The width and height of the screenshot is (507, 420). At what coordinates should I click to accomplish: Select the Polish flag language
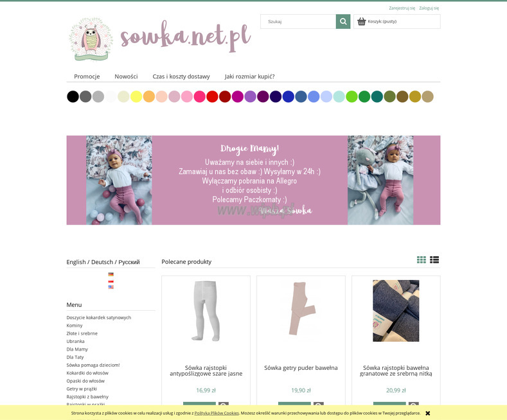(111, 281)
